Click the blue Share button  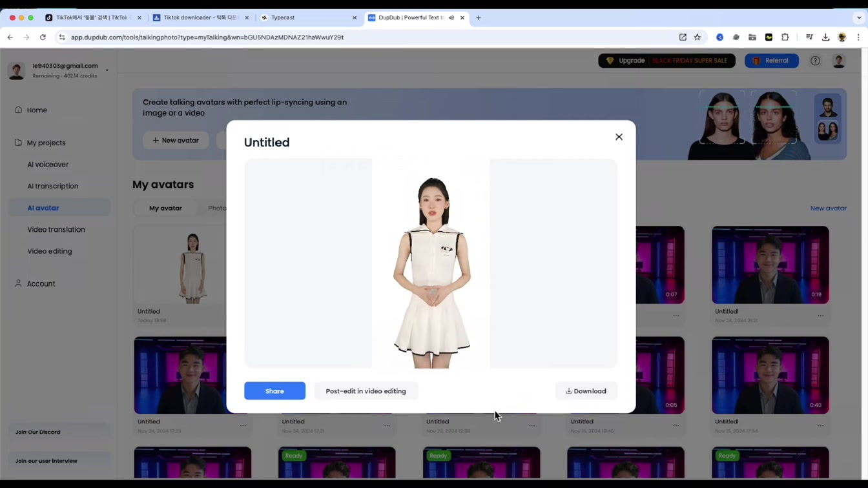click(x=274, y=391)
